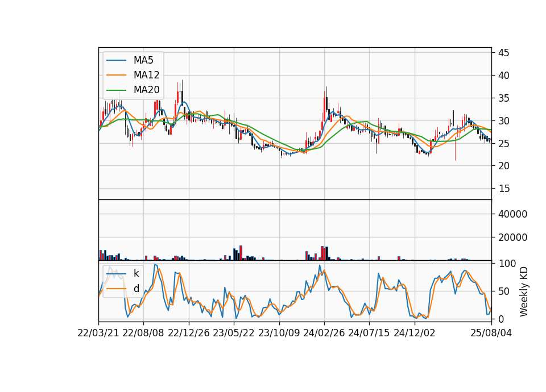
Task: Click the 40 price axis label
Action: coord(503,76)
